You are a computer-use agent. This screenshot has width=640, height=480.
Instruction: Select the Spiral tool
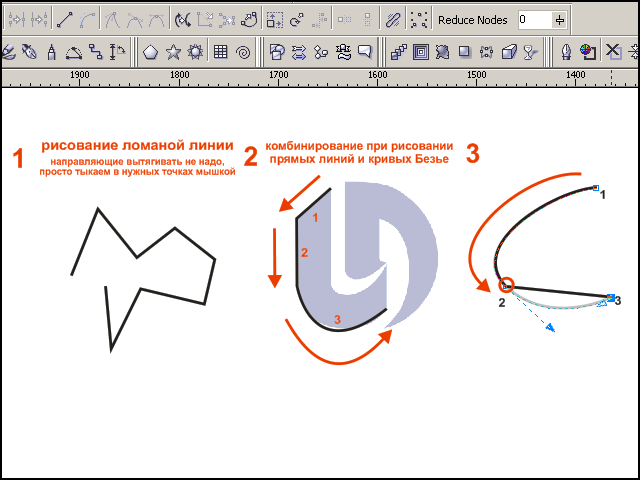243,51
